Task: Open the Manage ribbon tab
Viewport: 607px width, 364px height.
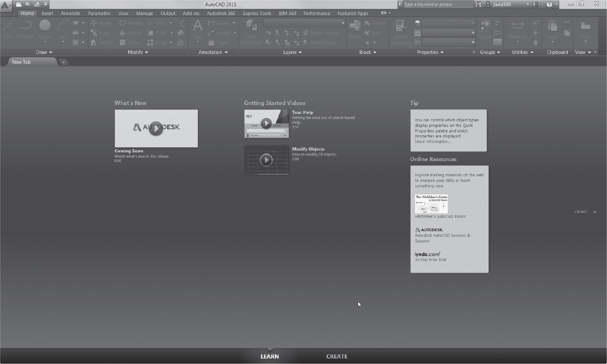Action: pyautogui.click(x=145, y=13)
